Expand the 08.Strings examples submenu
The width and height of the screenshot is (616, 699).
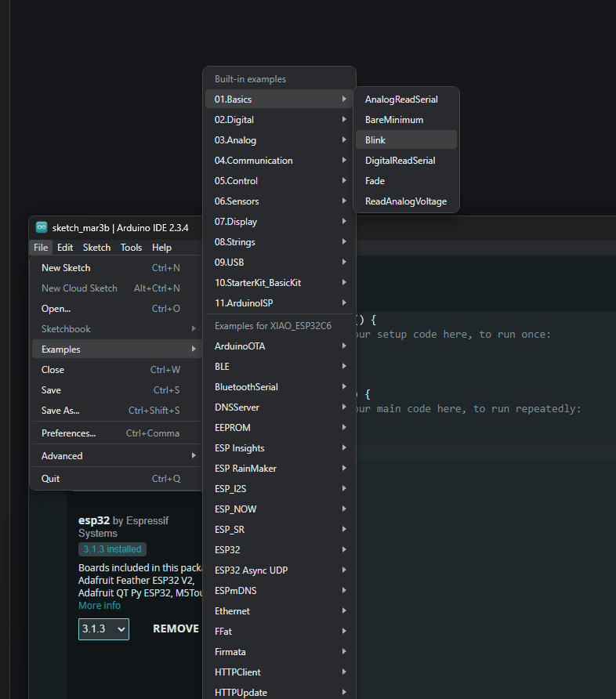tap(279, 242)
